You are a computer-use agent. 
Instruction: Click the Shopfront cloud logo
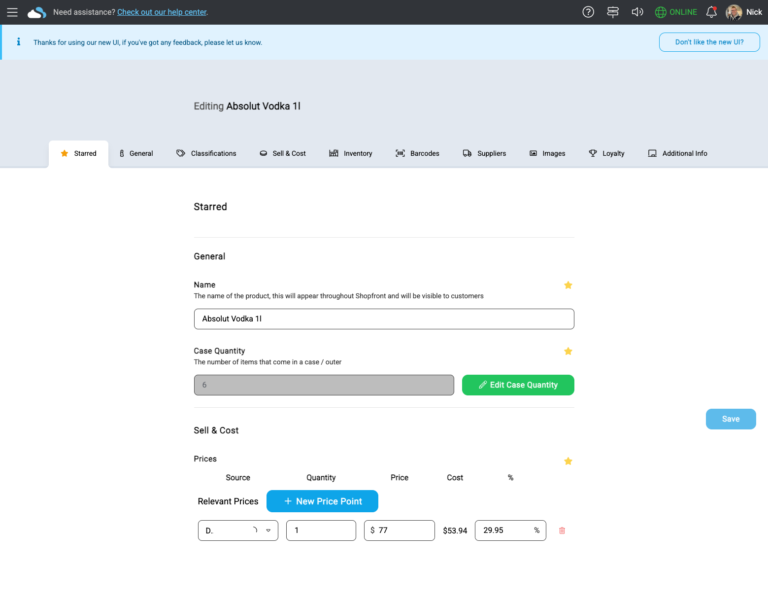[37, 12]
